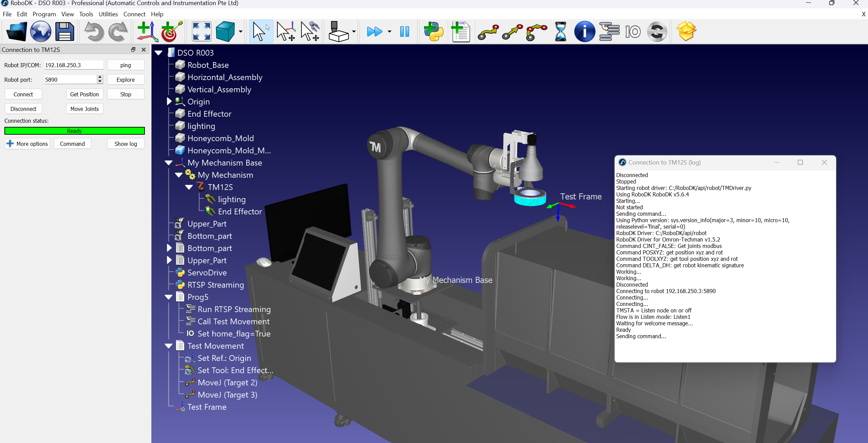
Task: Click the Fit all view icon
Action: click(x=201, y=32)
